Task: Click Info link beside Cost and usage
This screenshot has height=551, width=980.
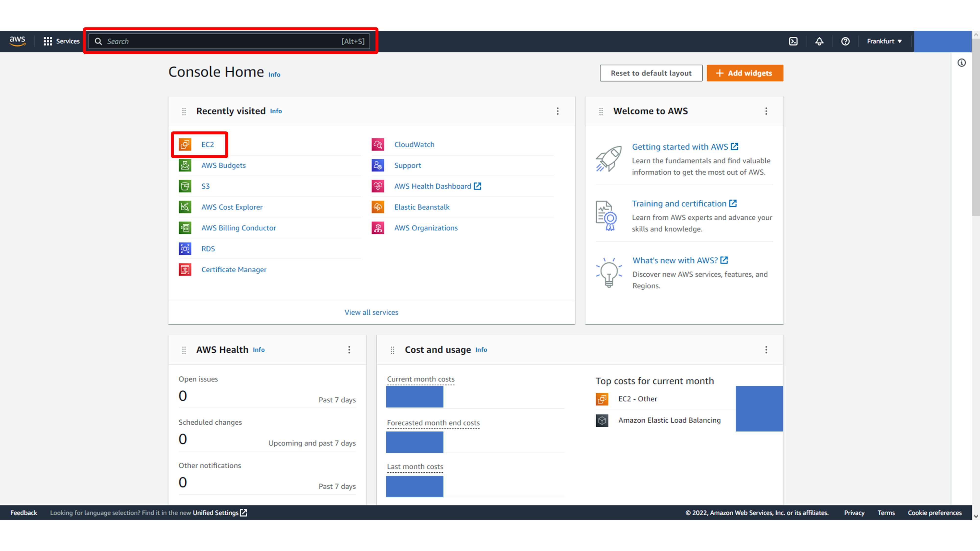Action: (x=481, y=350)
